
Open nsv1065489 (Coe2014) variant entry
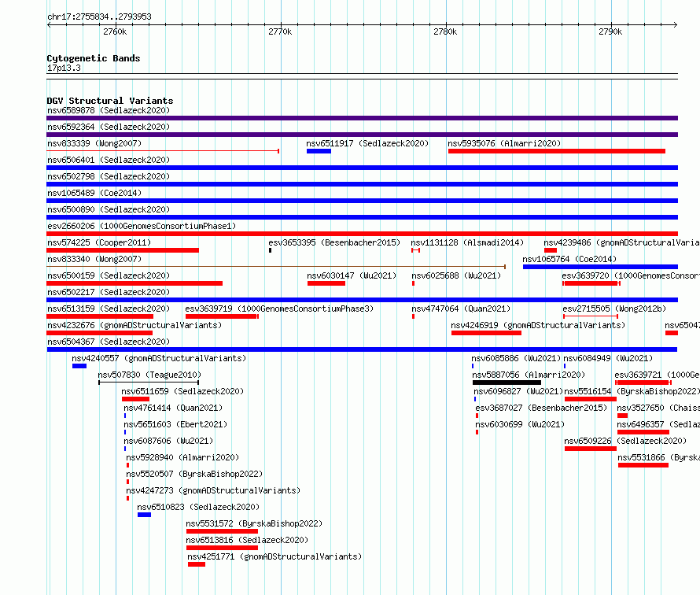(x=94, y=193)
